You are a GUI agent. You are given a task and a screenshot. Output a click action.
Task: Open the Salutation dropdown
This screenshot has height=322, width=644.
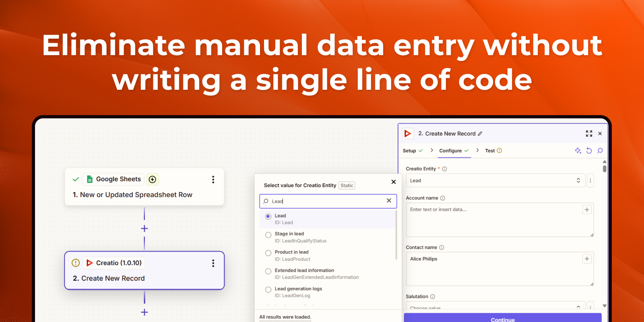495,307
